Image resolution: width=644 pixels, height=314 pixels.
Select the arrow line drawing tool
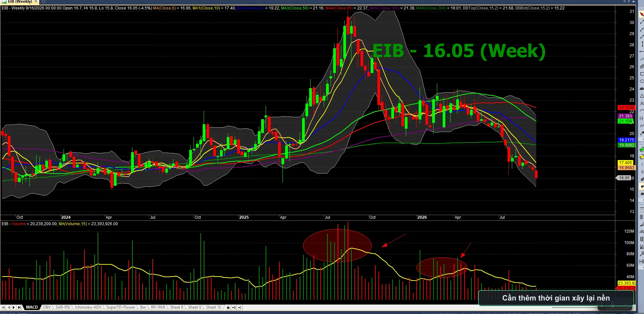point(642,133)
